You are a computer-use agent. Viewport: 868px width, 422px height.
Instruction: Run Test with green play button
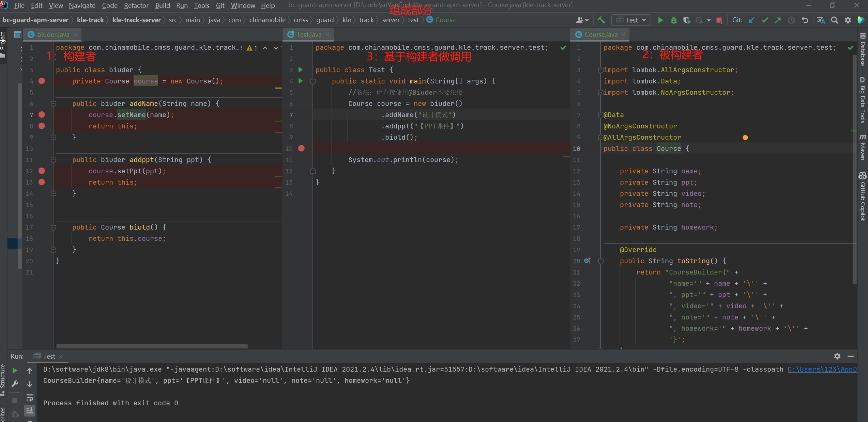[x=660, y=20]
